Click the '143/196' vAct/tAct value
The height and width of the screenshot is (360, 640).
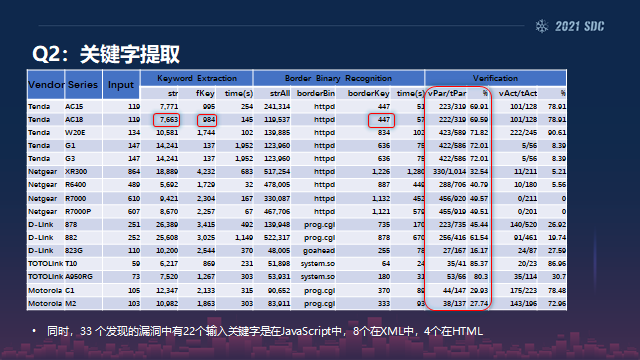click(x=524, y=304)
